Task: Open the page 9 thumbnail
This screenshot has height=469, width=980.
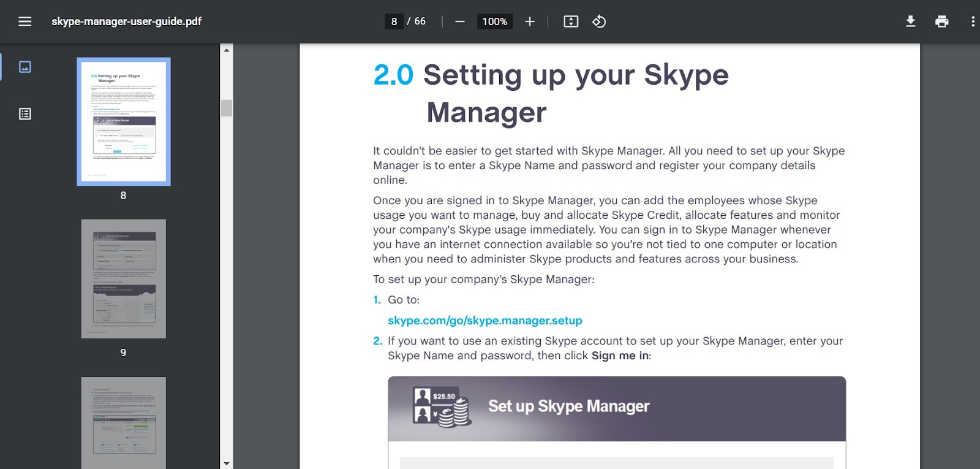Action: point(124,279)
